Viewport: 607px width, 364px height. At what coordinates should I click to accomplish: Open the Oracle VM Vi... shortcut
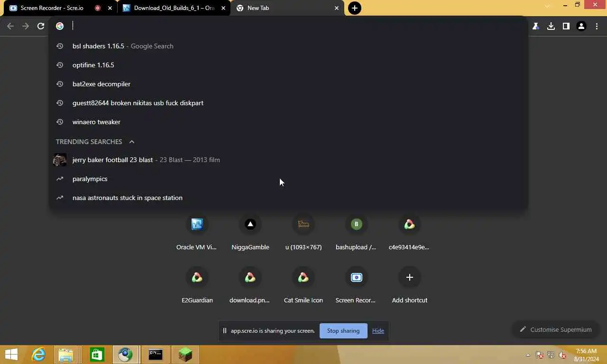pos(197,232)
